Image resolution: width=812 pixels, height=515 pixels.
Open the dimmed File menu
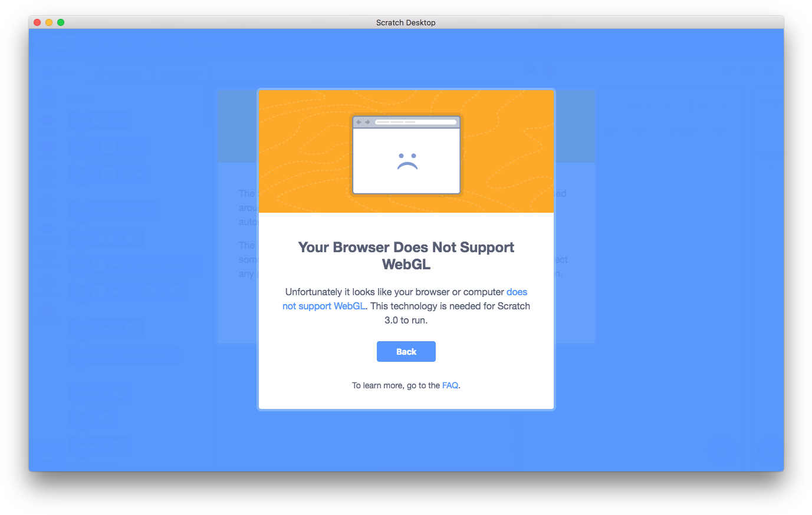[124, 43]
